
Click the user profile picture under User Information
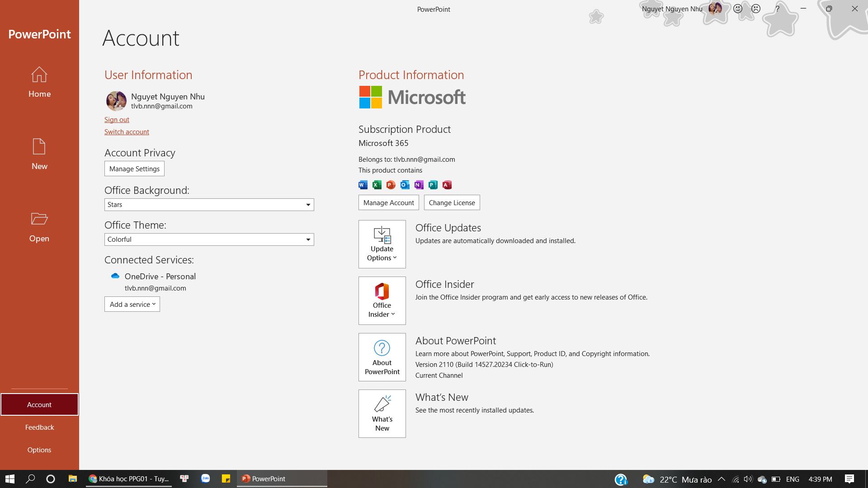(x=116, y=101)
